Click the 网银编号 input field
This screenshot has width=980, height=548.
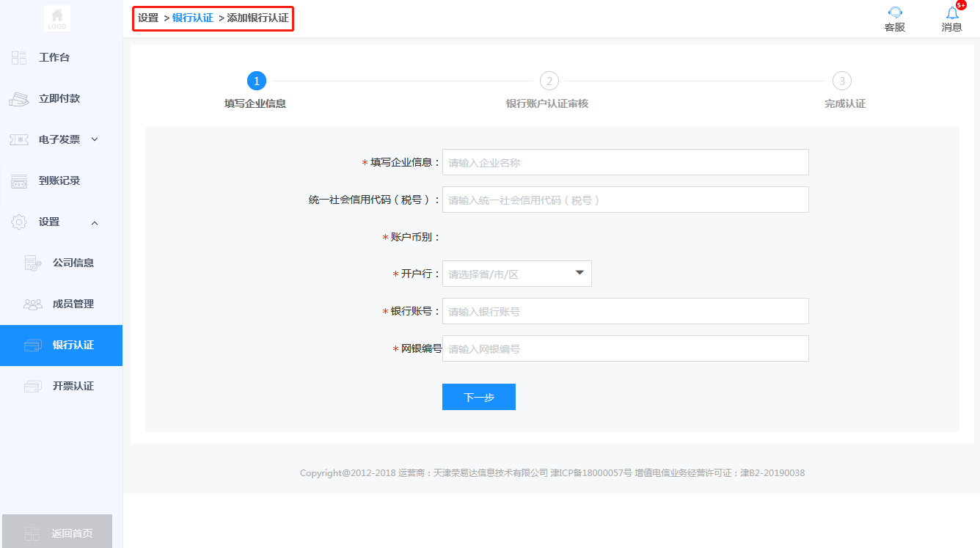(625, 348)
